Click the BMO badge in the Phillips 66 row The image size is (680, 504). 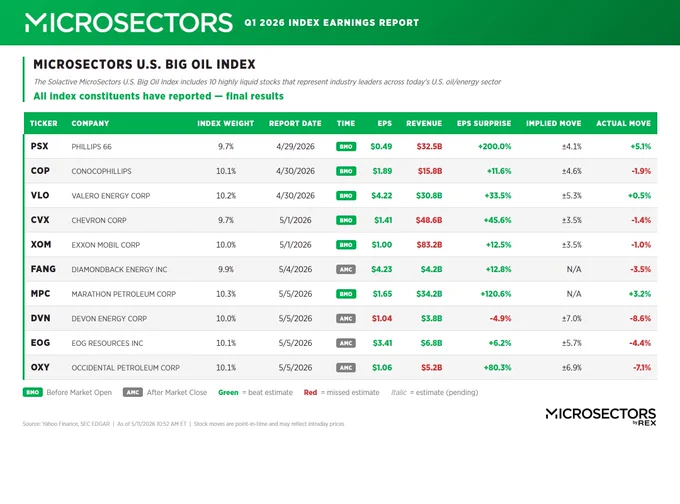point(346,147)
